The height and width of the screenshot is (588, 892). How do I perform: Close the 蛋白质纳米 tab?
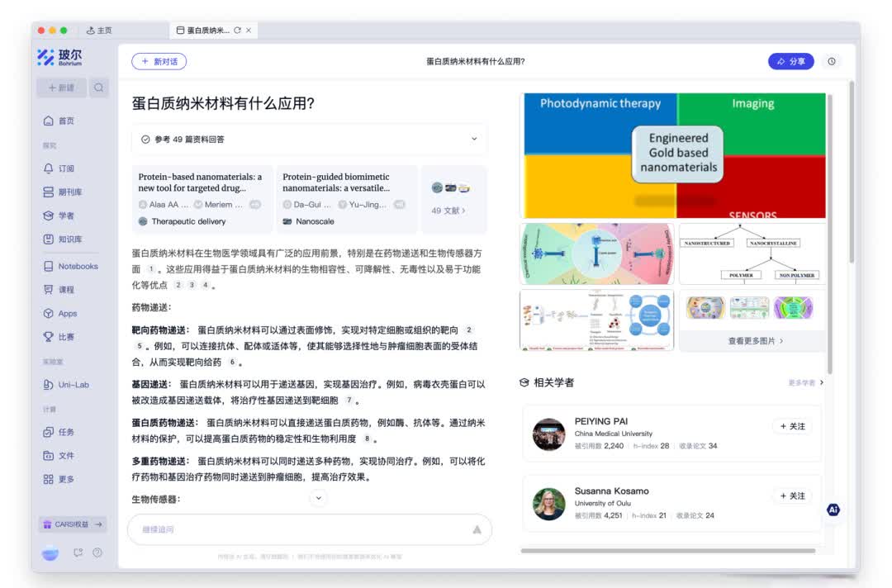click(249, 30)
